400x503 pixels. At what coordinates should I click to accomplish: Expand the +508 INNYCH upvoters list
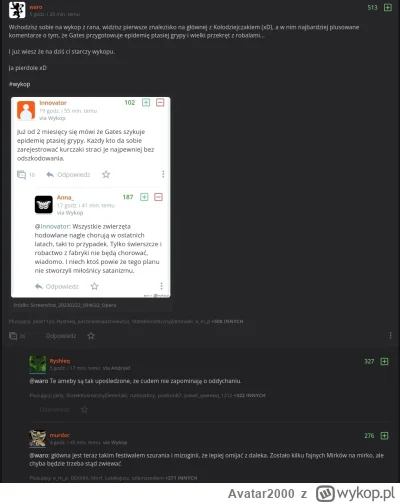coord(227,321)
